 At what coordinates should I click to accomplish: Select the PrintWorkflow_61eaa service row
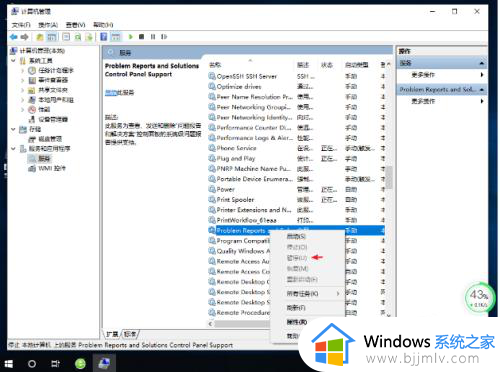pos(296,220)
